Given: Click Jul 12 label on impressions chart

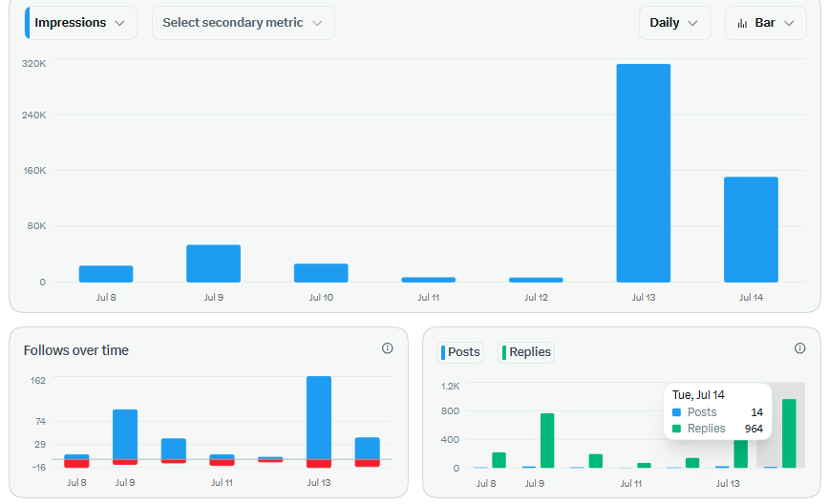Looking at the screenshot, I should [536, 297].
